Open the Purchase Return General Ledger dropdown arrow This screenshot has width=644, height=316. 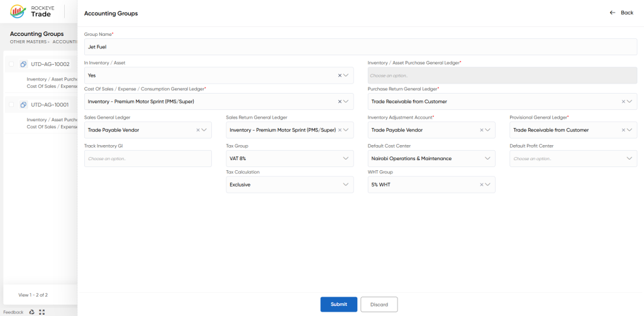629,101
